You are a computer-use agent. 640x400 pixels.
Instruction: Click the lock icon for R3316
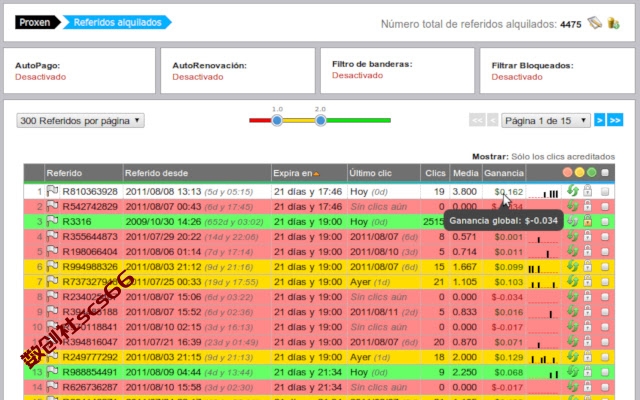click(x=587, y=221)
